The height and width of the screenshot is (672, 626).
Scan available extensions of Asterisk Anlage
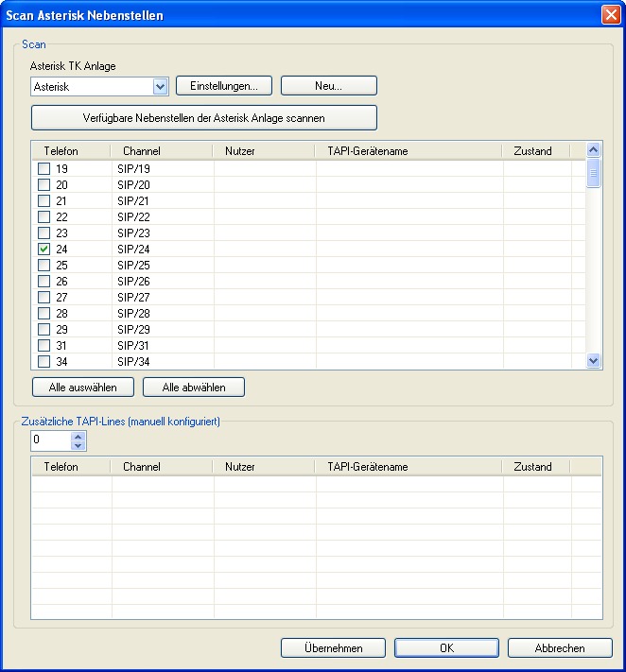[203, 118]
